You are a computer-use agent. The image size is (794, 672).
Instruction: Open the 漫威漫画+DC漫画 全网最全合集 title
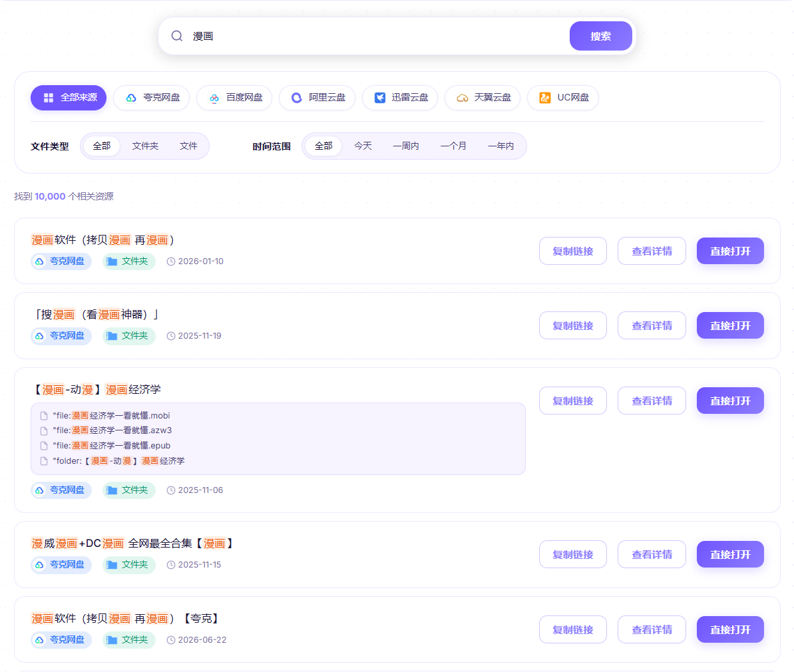pyautogui.click(x=132, y=544)
